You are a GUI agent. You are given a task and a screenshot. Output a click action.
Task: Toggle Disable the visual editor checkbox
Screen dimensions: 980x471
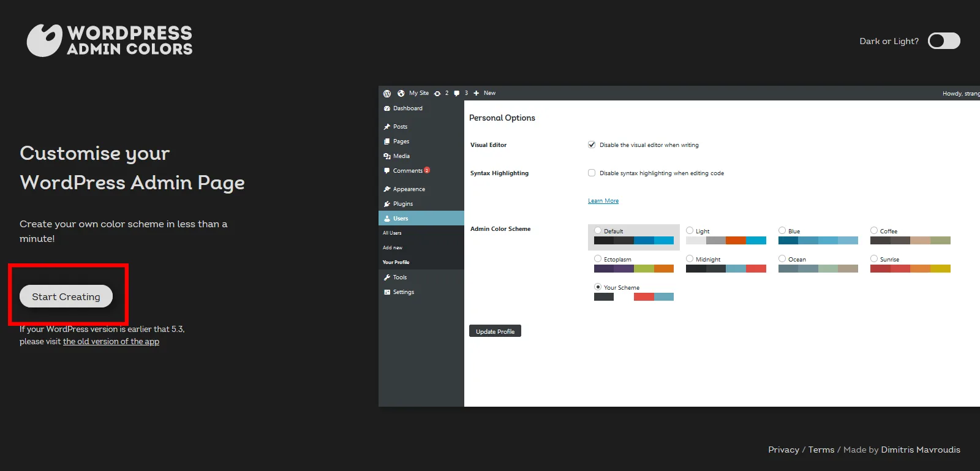point(592,145)
